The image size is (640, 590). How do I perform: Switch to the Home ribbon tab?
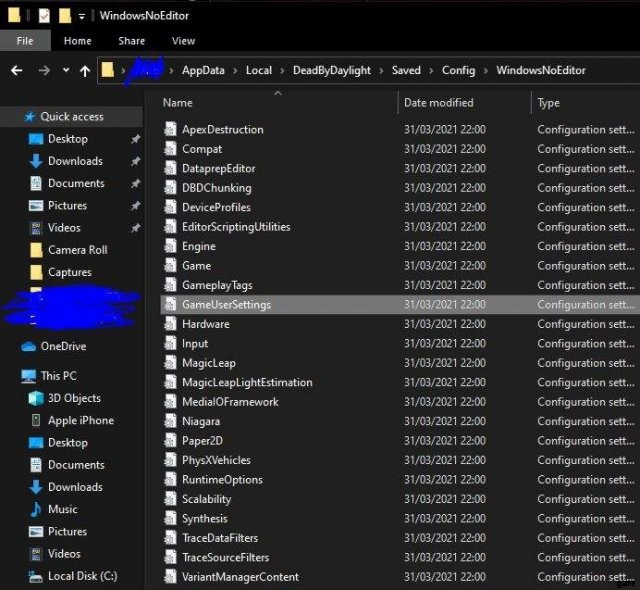pos(78,41)
